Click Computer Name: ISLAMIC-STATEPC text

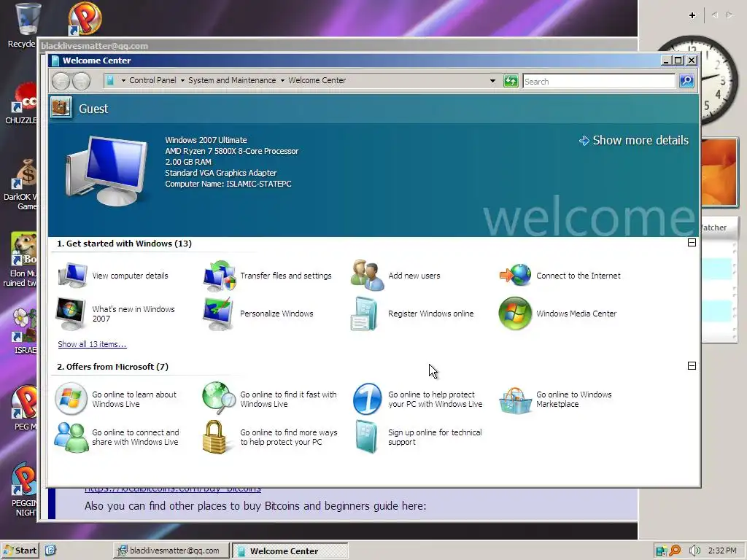click(228, 184)
